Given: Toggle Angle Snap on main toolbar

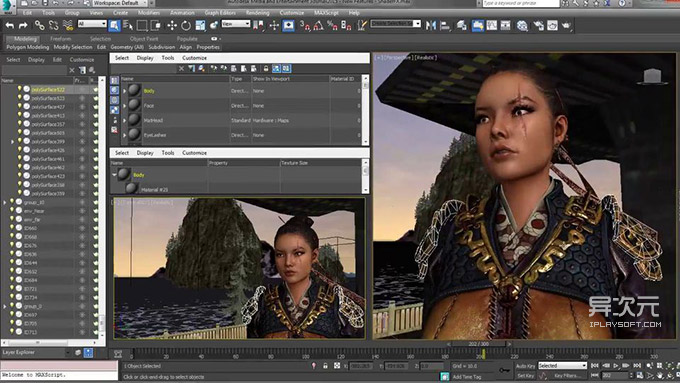Looking at the screenshot, I should tap(319, 26).
